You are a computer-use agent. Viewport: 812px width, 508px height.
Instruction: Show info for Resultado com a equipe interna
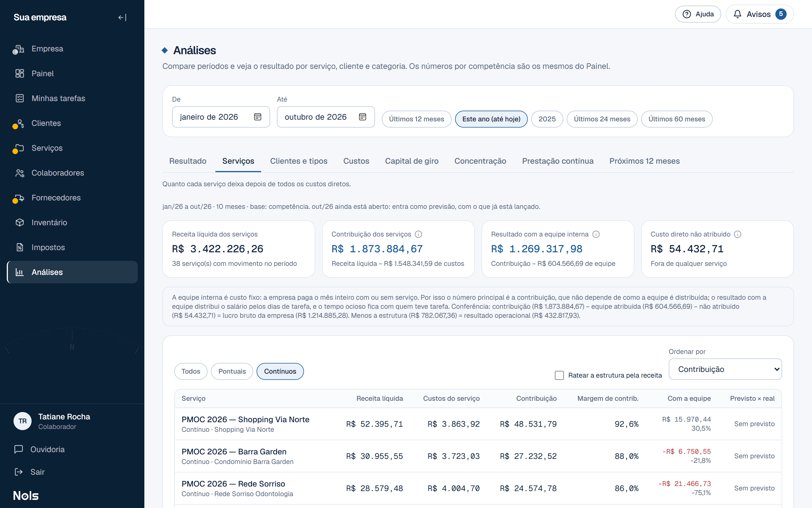(596, 234)
